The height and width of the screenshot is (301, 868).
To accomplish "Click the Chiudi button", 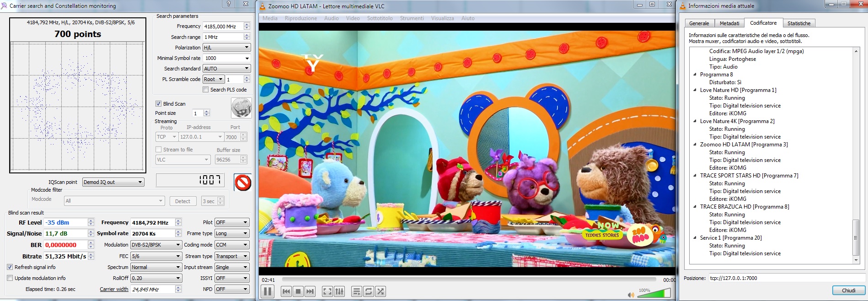I will (849, 290).
